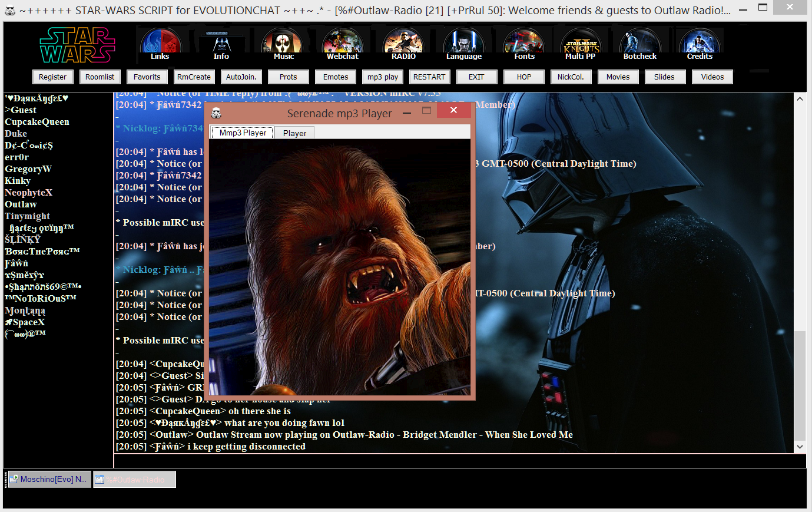Click the Bridget Mendler now-playing message

[x=344, y=435]
